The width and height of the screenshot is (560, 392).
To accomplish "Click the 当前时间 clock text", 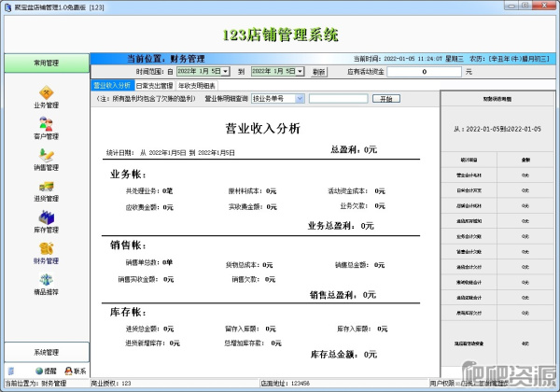I will click(x=409, y=59).
